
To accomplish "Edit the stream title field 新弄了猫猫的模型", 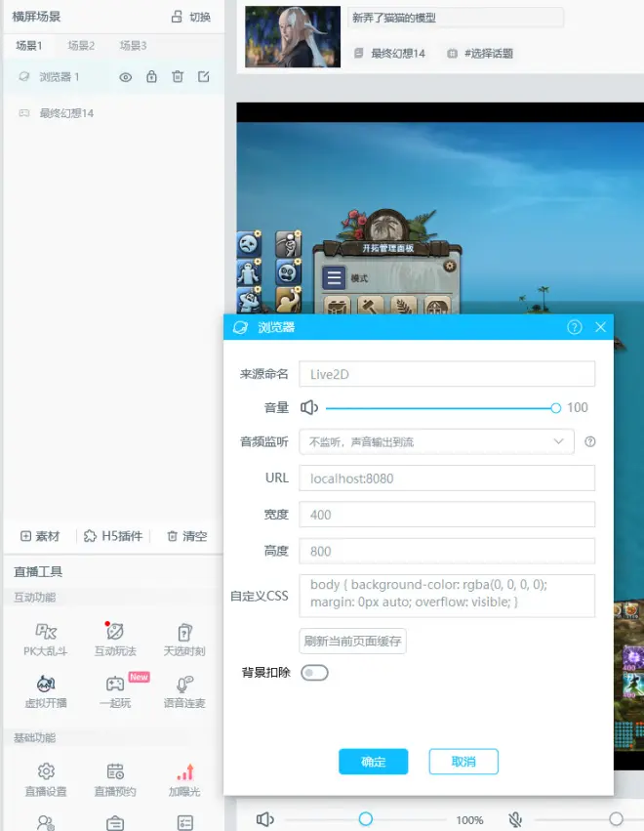I will point(456,18).
